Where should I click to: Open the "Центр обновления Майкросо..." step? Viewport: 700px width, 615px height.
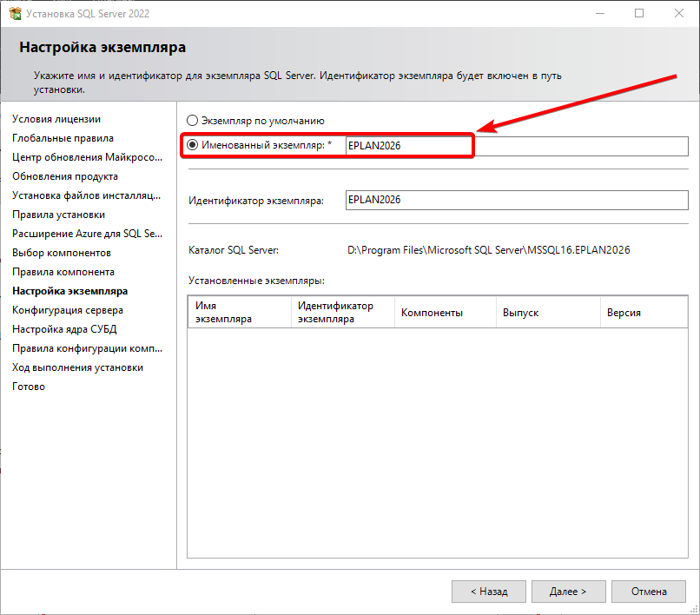[87, 157]
